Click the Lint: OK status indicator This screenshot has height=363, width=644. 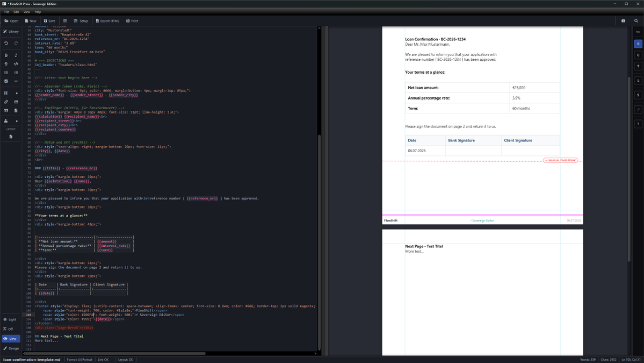tap(103, 360)
